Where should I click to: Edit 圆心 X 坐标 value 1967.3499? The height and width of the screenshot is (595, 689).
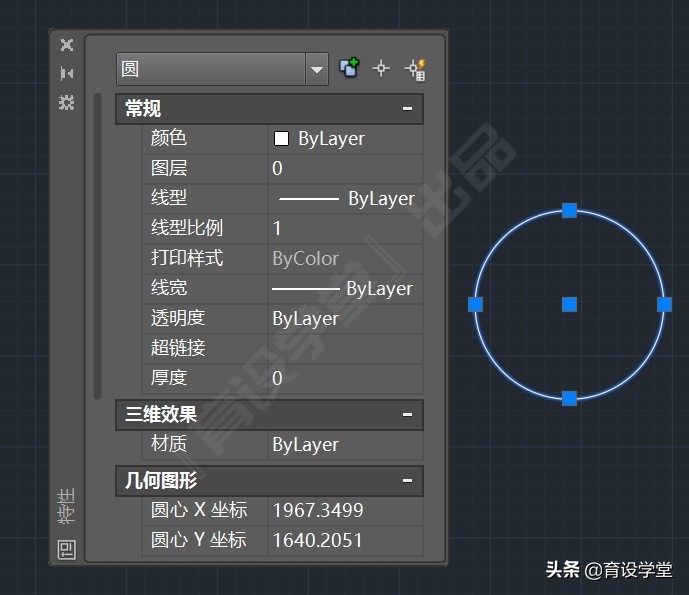[345, 511]
